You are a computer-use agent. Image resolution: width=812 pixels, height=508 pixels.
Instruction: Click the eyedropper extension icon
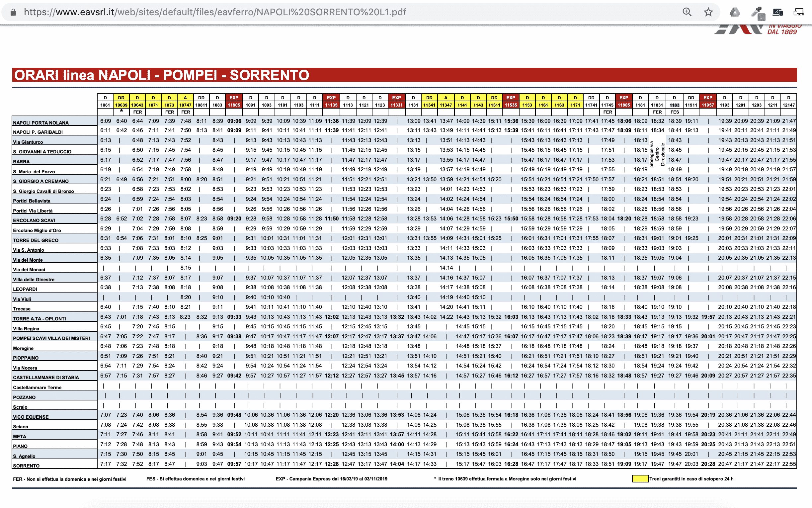click(x=758, y=13)
